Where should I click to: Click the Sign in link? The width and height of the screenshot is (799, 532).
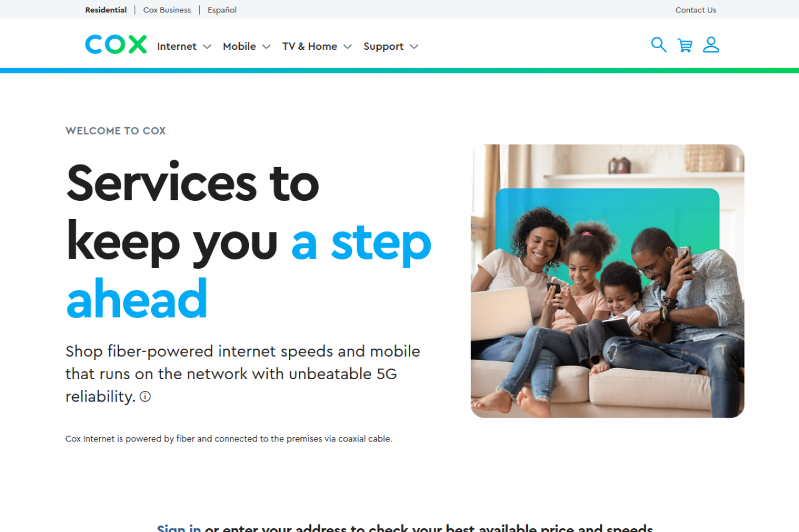(179, 528)
